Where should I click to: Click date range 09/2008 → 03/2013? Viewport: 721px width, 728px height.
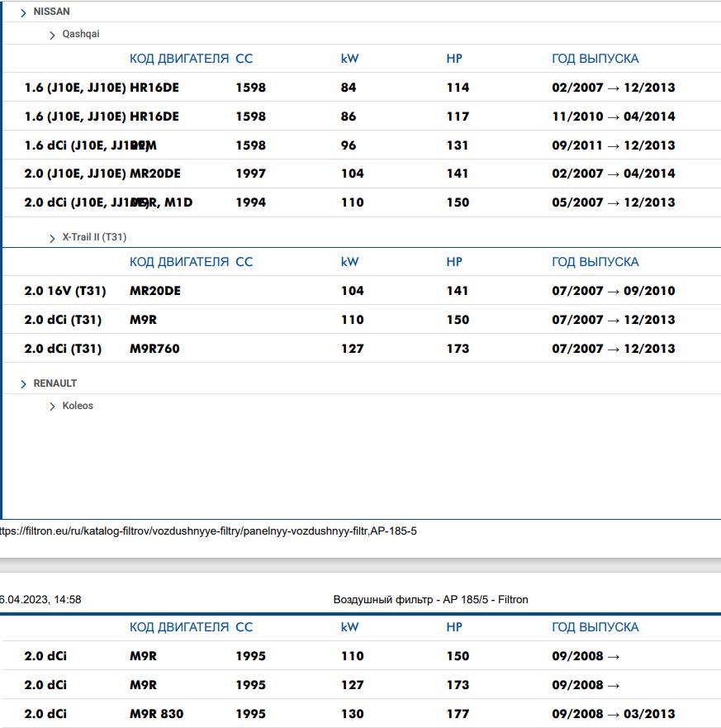tap(614, 714)
